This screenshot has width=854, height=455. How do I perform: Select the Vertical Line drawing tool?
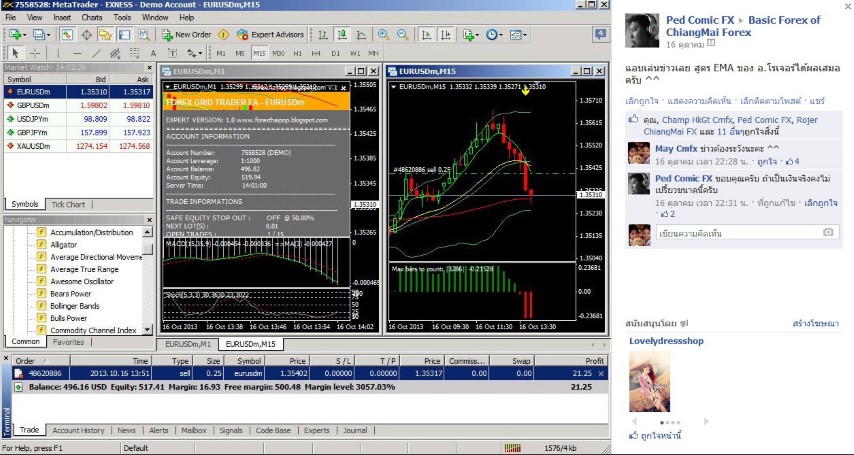click(58, 53)
